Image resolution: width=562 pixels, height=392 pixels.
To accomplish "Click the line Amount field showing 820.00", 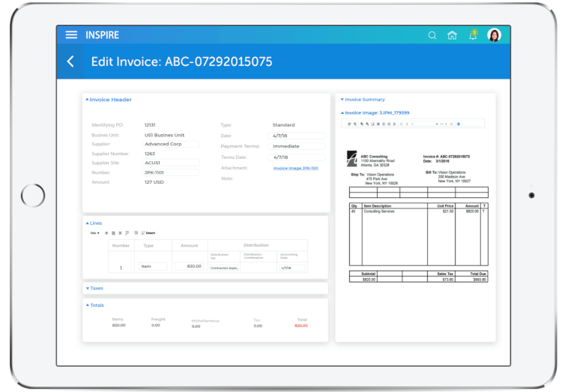I will pos(189,266).
